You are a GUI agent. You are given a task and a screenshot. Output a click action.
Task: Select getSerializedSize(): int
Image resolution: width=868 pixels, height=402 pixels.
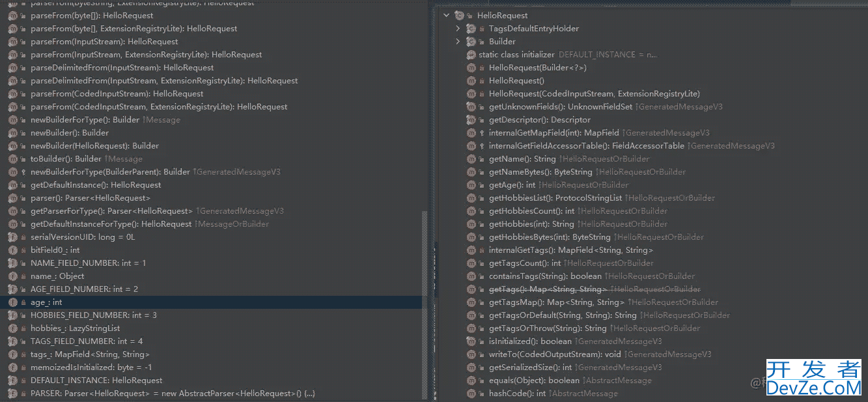coord(530,367)
